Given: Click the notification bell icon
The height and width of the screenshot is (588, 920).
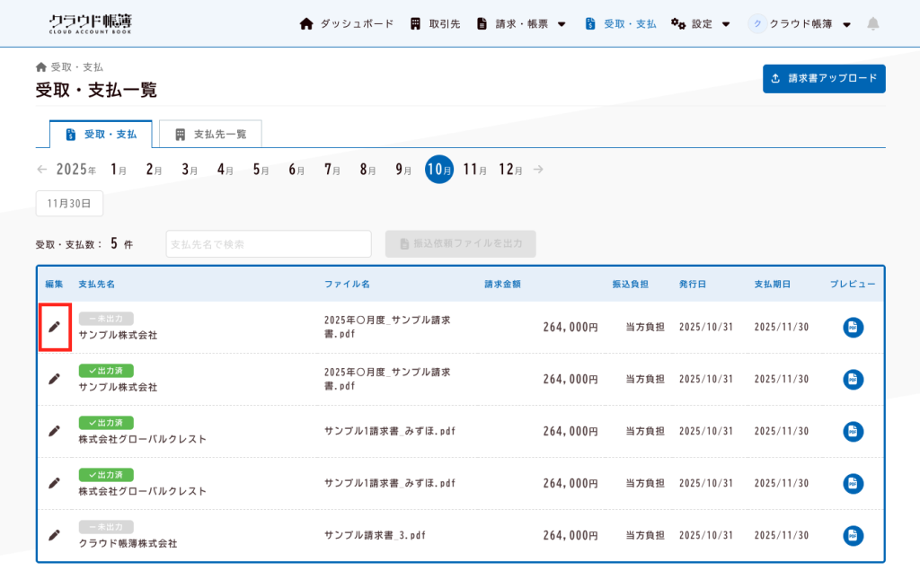Looking at the screenshot, I should point(872,24).
